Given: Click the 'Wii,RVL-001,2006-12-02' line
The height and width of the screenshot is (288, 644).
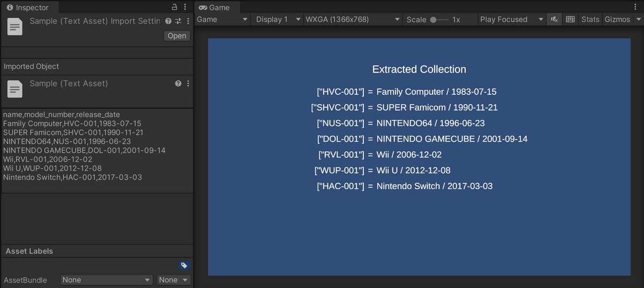Looking at the screenshot, I should click(x=48, y=159).
